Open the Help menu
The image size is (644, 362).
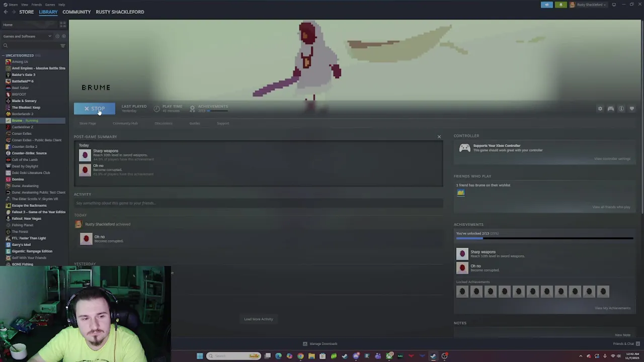click(x=61, y=5)
